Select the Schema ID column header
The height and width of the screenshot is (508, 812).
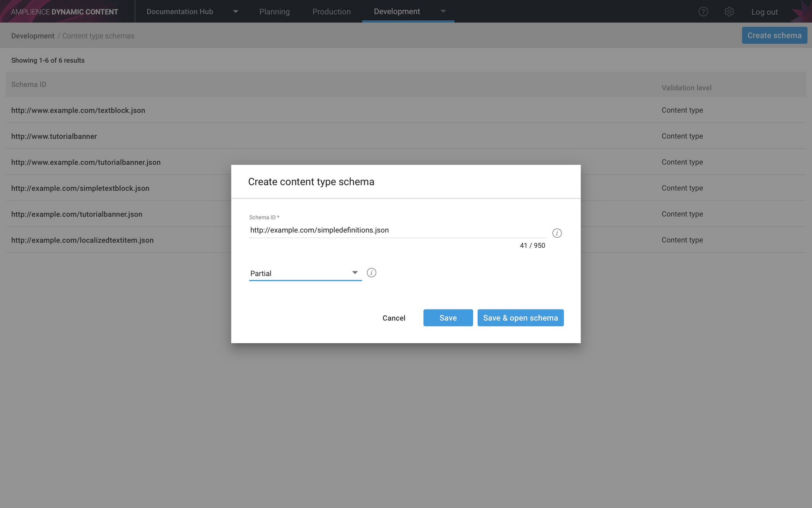[29, 84]
